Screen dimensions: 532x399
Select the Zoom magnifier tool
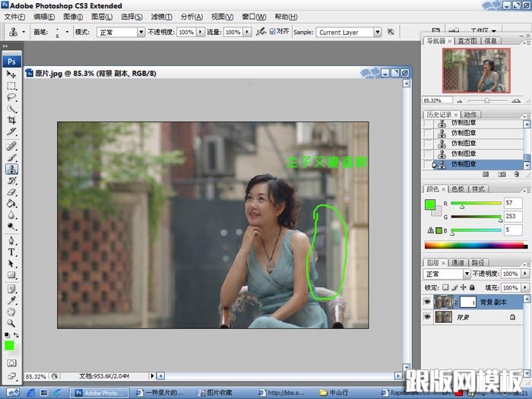(11, 322)
